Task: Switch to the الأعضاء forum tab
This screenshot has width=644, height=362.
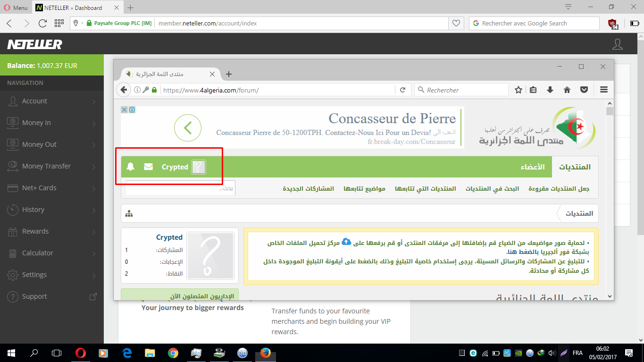Action: click(533, 167)
